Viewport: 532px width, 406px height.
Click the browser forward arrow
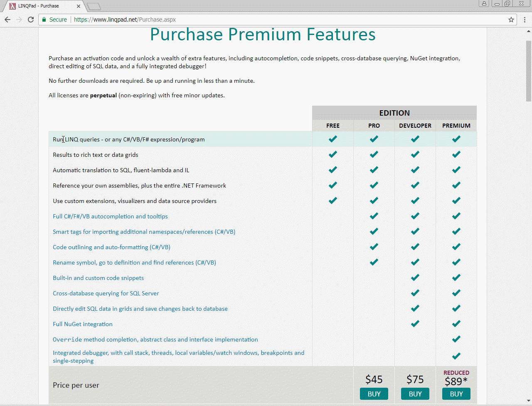(19, 20)
